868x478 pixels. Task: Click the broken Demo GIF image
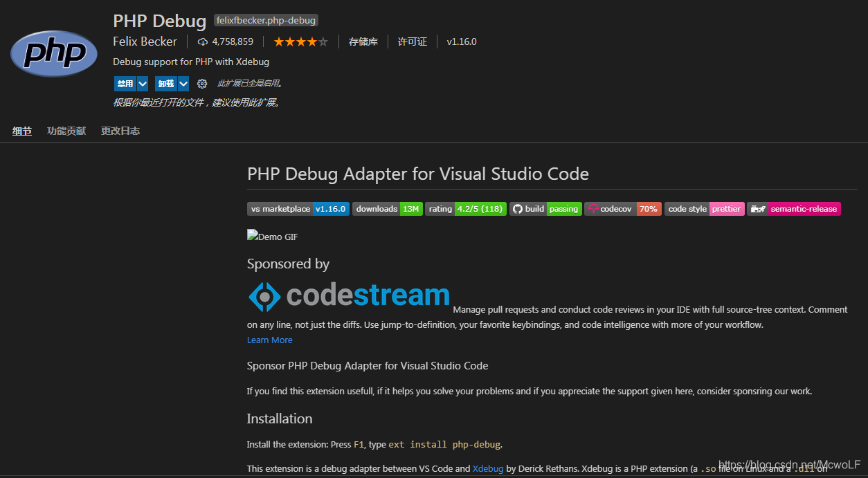click(273, 236)
